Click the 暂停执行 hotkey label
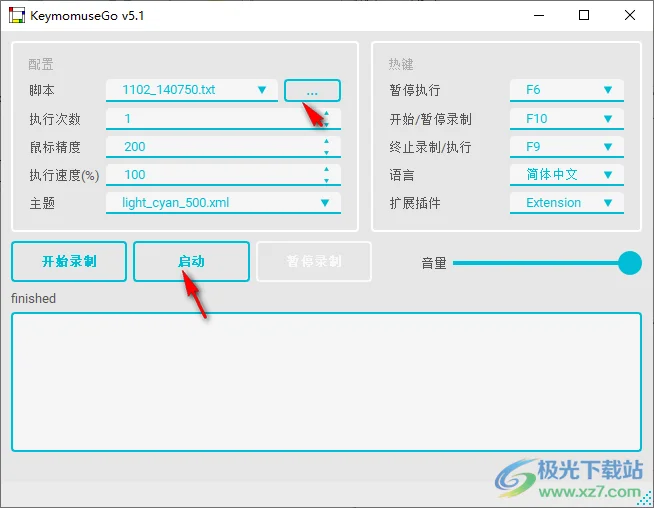This screenshot has width=654, height=508. pos(415,90)
